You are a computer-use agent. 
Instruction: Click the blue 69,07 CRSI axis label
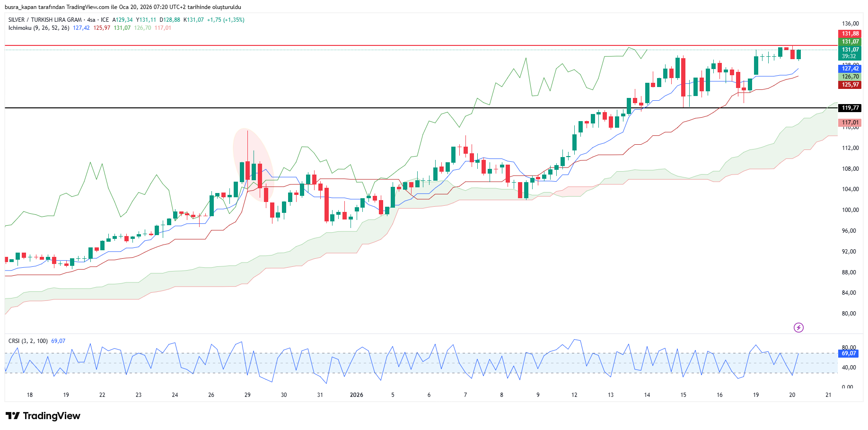(x=849, y=353)
